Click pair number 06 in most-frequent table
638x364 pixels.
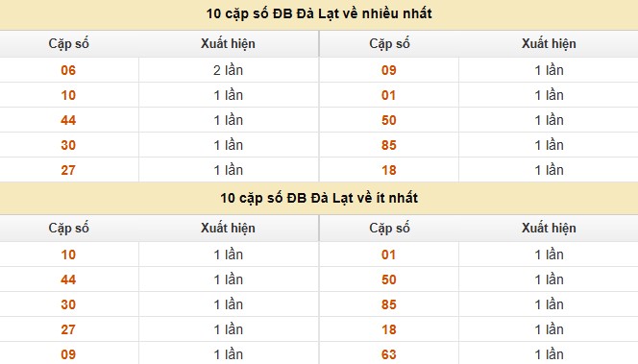[68, 70]
